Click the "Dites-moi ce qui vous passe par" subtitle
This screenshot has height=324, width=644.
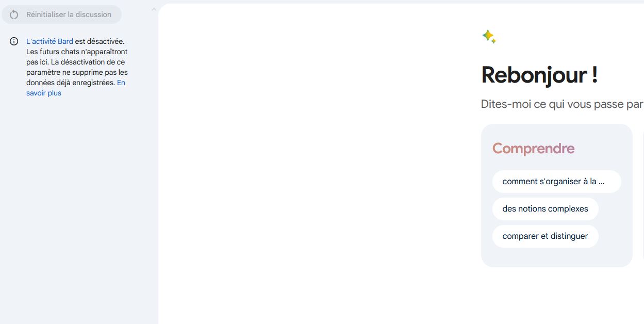tap(562, 104)
